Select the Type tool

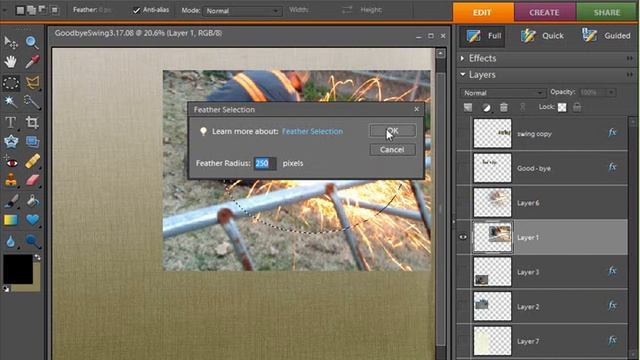[x=11, y=122]
